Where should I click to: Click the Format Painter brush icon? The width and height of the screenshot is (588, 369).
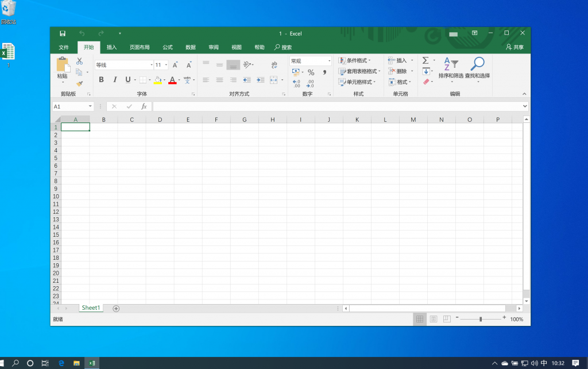[79, 83]
